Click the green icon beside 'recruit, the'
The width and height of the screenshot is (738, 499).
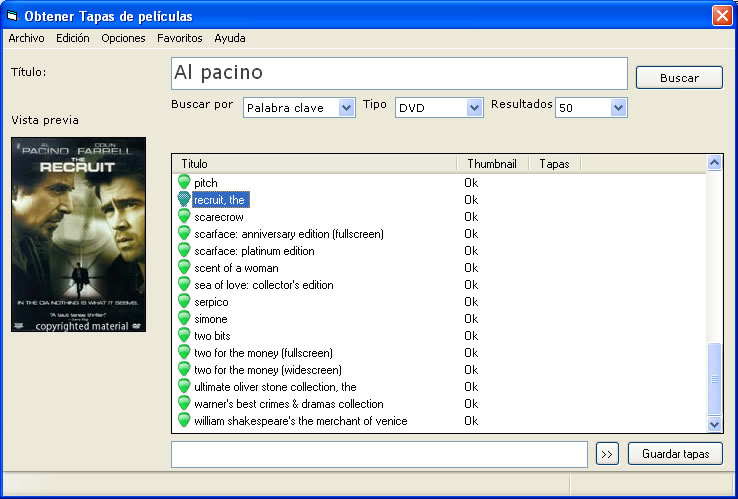point(183,200)
